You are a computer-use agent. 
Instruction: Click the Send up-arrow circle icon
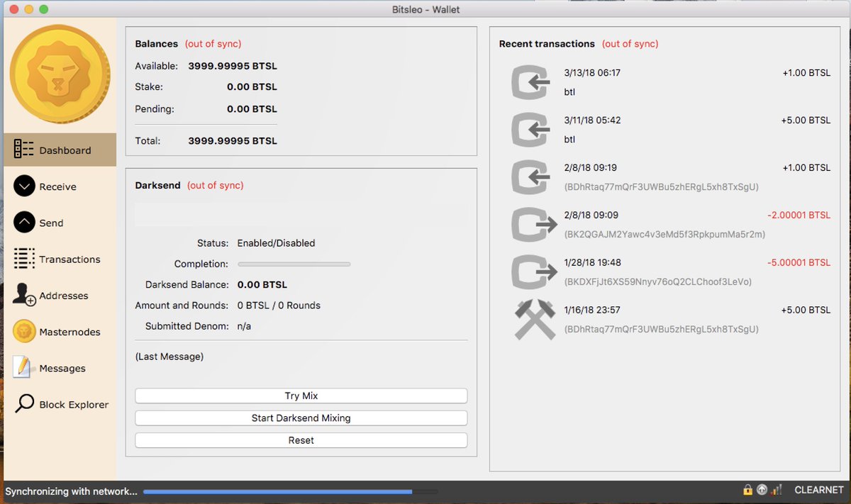24,223
